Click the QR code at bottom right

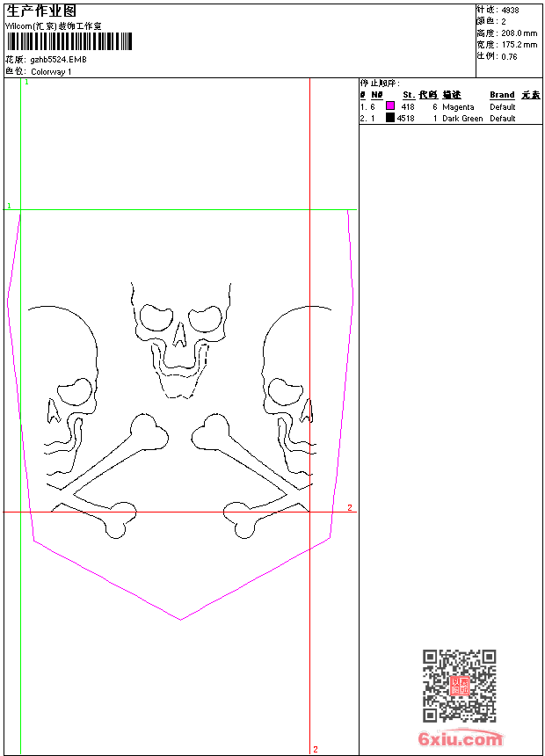(x=459, y=687)
